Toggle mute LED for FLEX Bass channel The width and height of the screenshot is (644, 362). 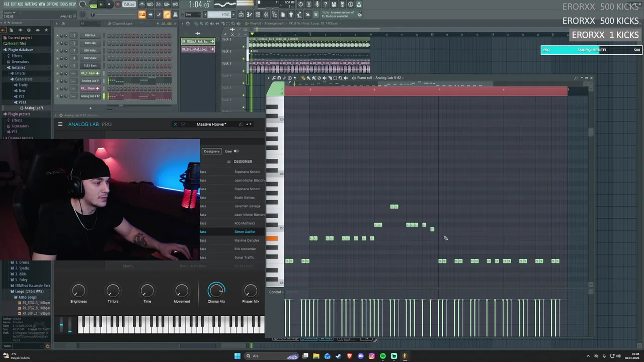(57, 65)
